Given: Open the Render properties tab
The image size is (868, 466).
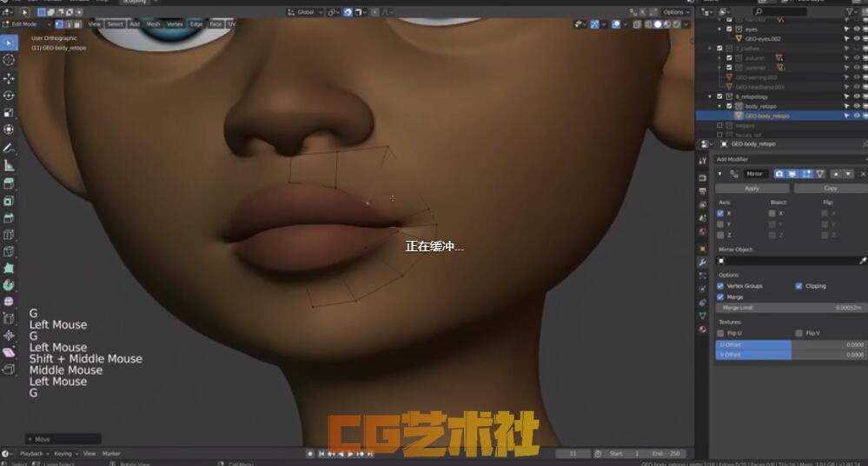Looking at the screenshot, I should coord(703,178).
